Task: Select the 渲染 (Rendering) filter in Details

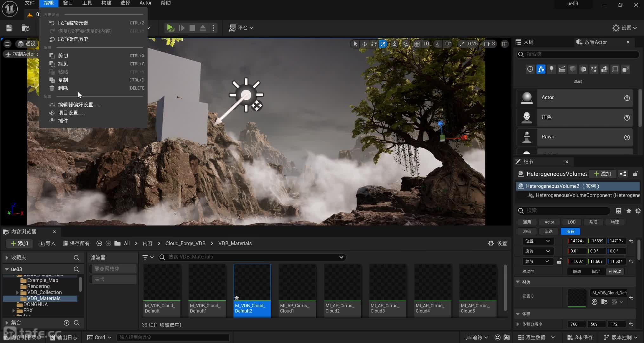Action: pos(527,232)
